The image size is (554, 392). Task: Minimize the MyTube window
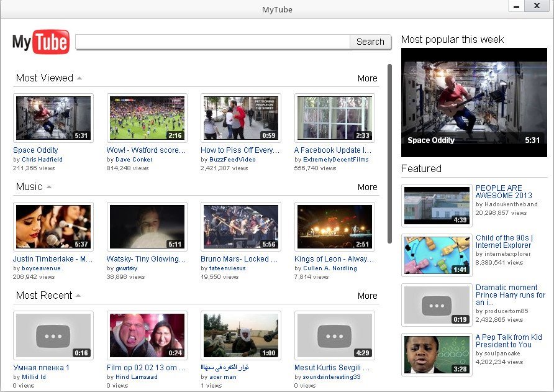pyautogui.click(x=516, y=7)
